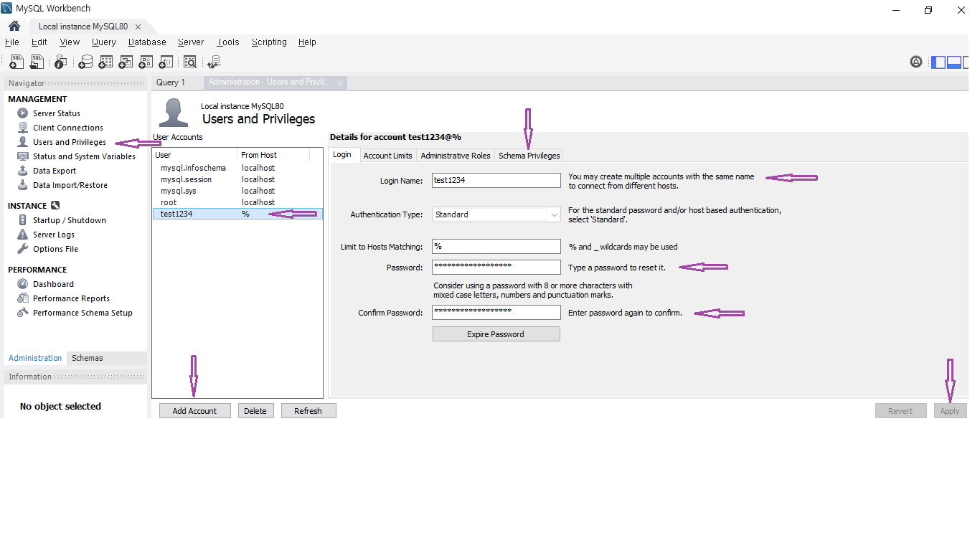The width and height of the screenshot is (980, 548).
Task: Click the Apply button
Action: click(x=950, y=411)
